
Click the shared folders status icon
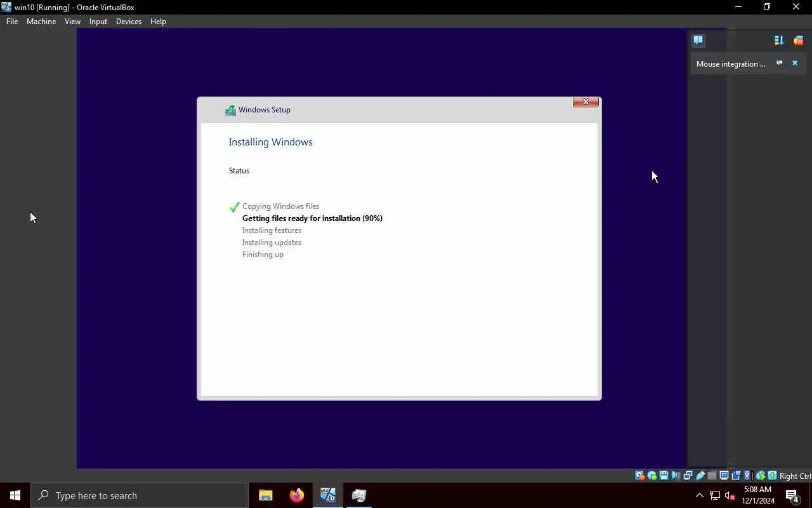712,476
